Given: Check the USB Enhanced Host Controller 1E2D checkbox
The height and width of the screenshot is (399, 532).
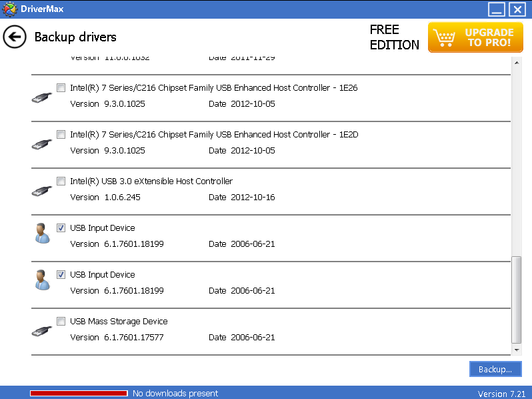Looking at the screenshot, I should (61, 135).
